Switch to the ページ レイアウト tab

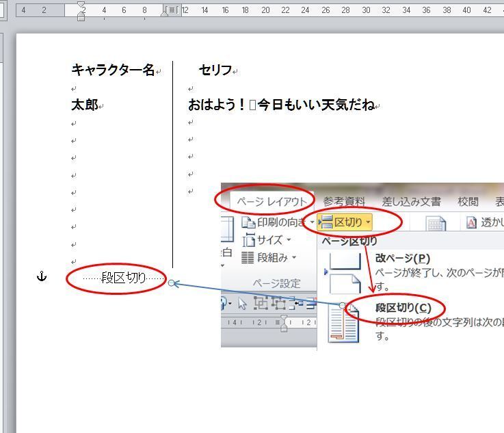[272, 202]
